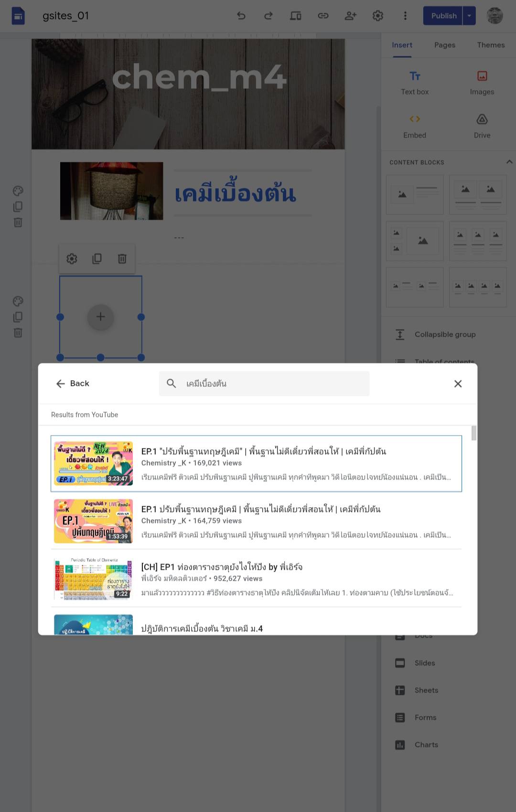The height and width of the screenshot is (812, 516).
Task: Open share with others icon
Action: [350, 16]
